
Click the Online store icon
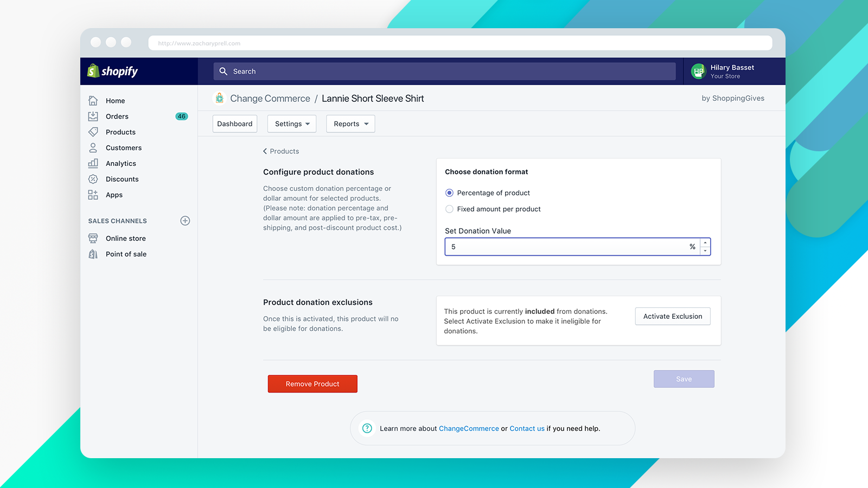point(93,239)
